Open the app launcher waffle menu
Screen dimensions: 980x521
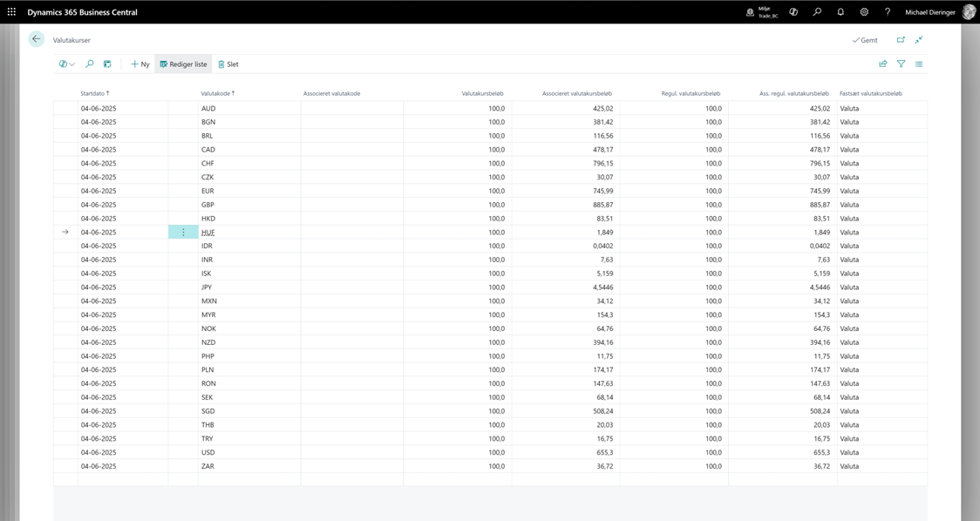[11, 12]
